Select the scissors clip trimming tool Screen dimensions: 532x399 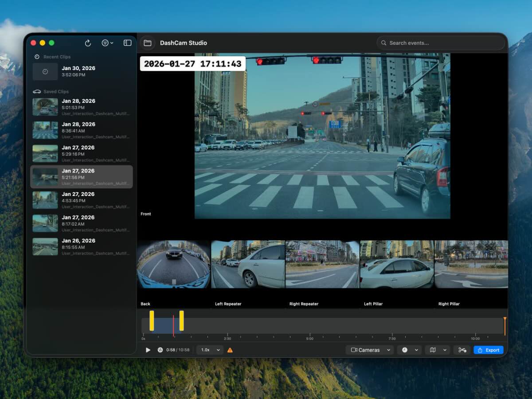pyautogui.click(x=462, y=350)
